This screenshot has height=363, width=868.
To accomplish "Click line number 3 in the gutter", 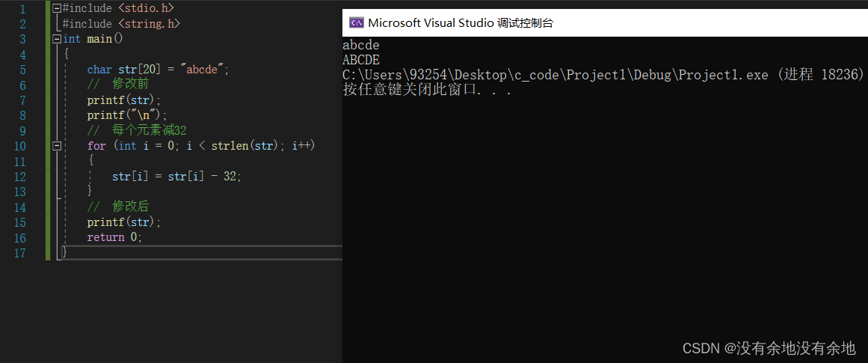I will point(22,40).
